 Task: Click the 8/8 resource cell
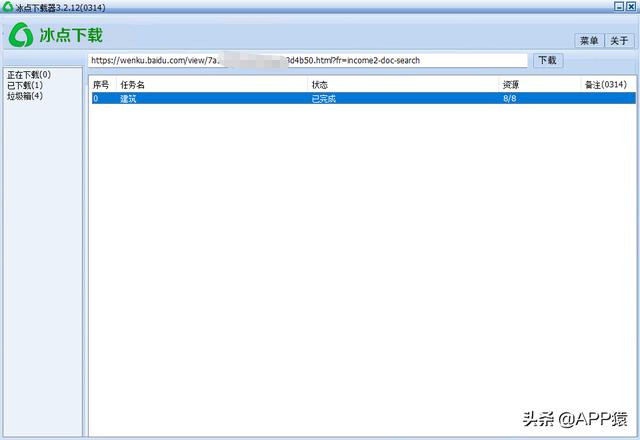point(509,98)
